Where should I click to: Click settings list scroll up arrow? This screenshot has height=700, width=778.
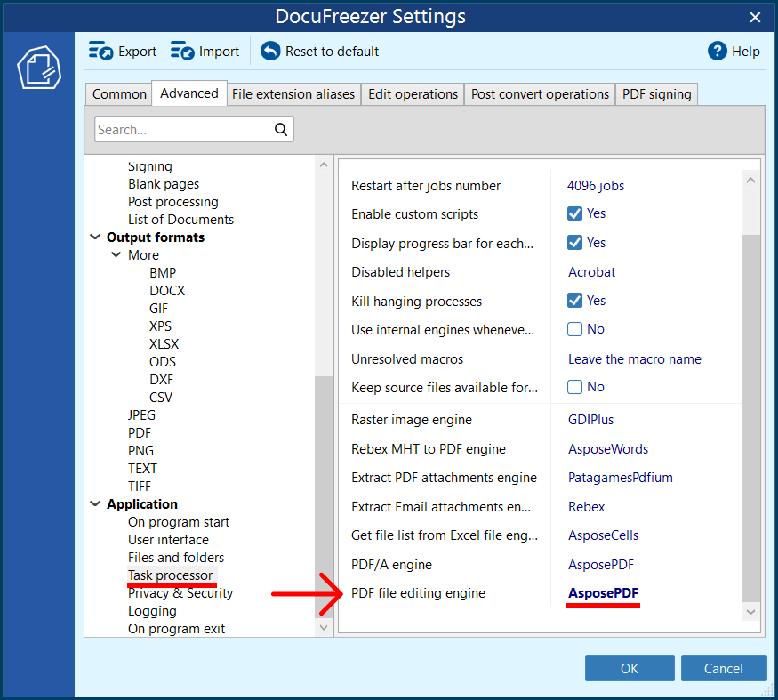750,181
